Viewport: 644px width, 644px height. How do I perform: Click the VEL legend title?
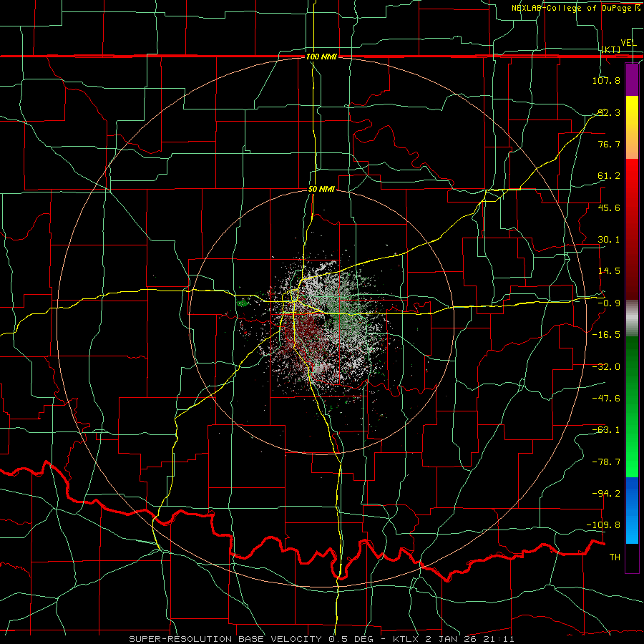(628, 42)
